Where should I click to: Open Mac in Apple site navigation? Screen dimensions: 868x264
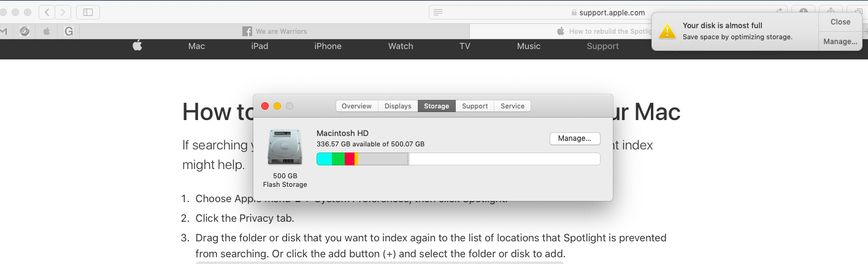pyautogui.click(x=196, y=46)
